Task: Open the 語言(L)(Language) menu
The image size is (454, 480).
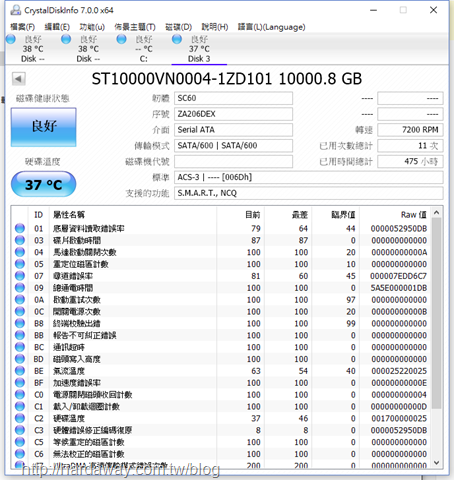Action: point(271,27)
